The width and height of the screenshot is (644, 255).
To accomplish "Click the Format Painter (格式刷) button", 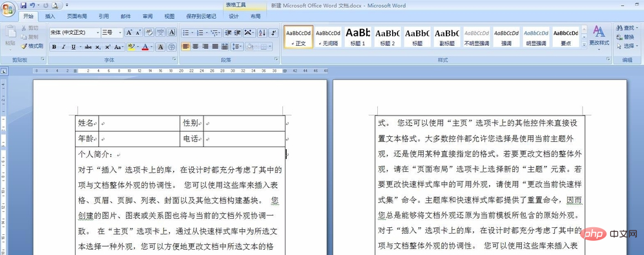I will click(x=32, y=46).
